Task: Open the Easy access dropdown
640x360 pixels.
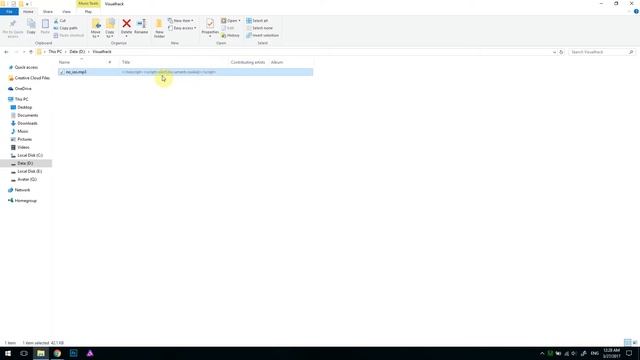Action: pyautogui.click(x=182, y=28)
